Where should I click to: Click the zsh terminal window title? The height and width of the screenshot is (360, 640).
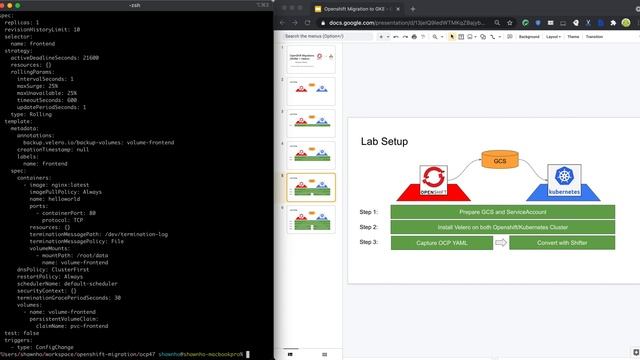[x=134, y=5]
